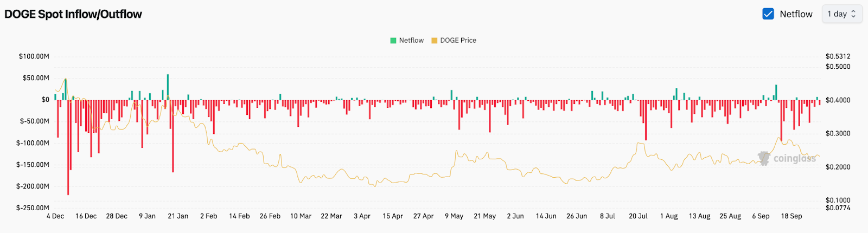Click the $0.3000 price axis label
Viewport: 868px width, 233px height.
(x=838, y=133)
